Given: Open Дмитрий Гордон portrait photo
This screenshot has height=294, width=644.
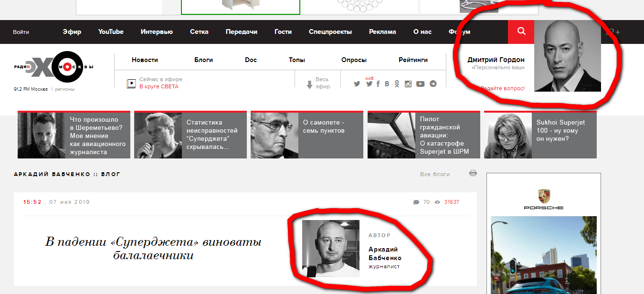Looking at the screenshot, I should point(567,56).
